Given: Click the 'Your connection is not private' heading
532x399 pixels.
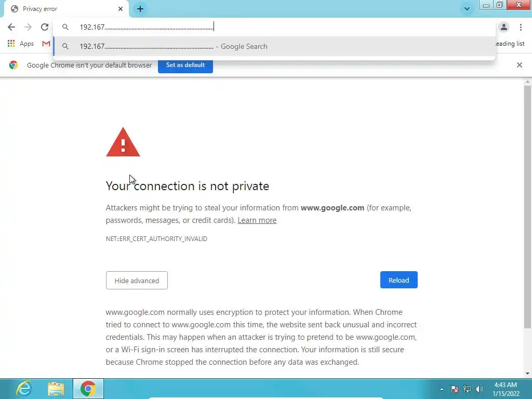Looking at the screenshot, I should (x=187, y=186).
